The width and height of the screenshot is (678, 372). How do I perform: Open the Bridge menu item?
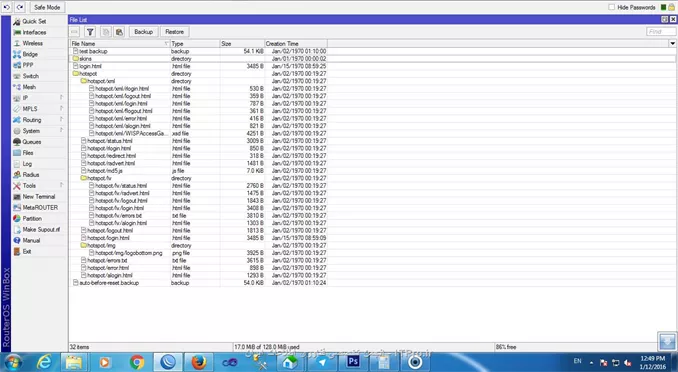click(x=30, y=54)
